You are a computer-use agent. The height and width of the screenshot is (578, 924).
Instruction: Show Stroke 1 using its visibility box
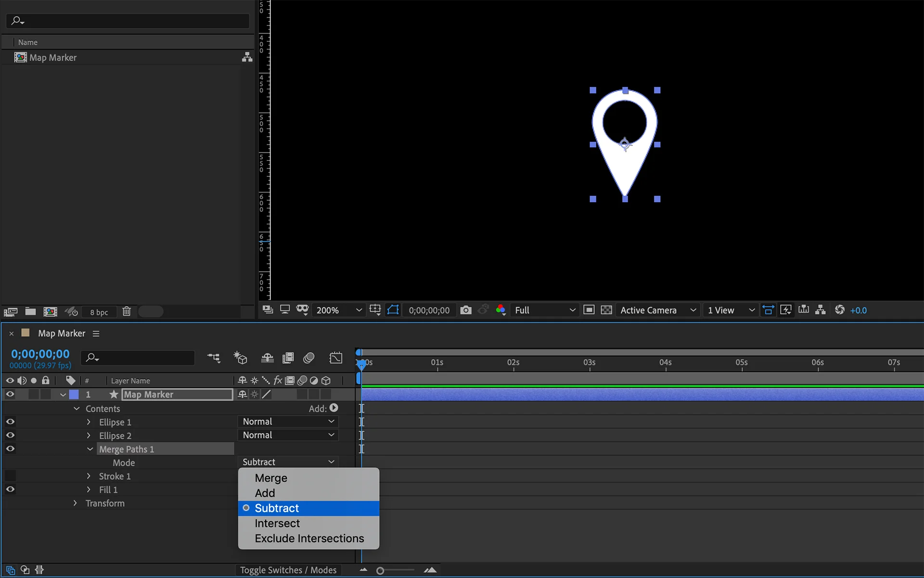(x=10, y=475)
